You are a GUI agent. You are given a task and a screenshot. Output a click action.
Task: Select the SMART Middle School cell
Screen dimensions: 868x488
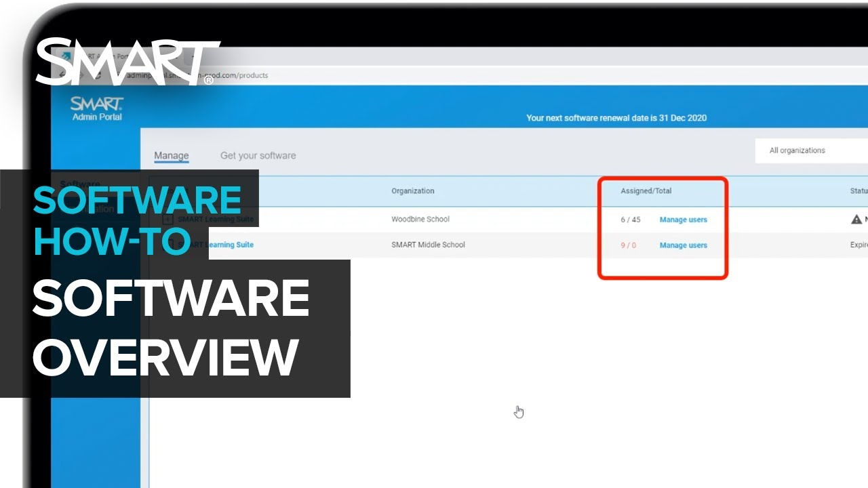tap(428, 245)
